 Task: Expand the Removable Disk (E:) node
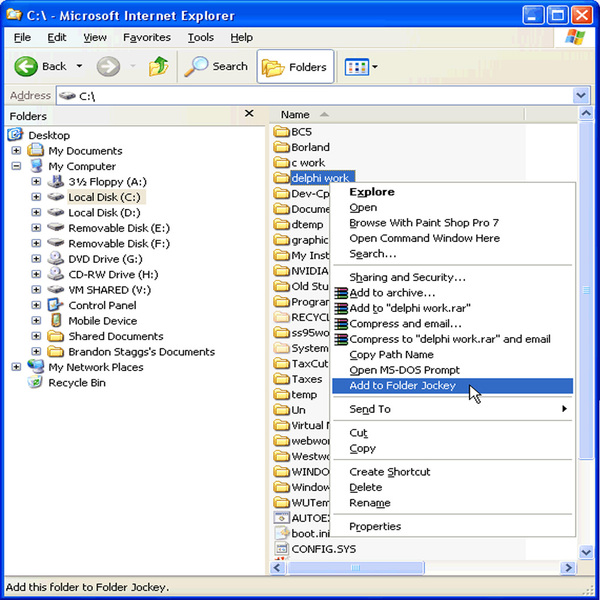(x=36, y=228)
